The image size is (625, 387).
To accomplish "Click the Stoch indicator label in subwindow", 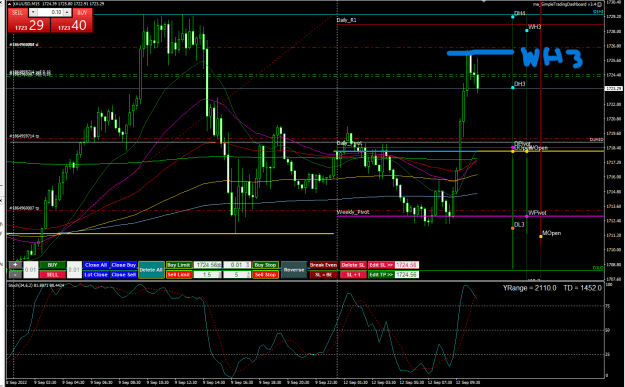I will (x=36, y=285).
